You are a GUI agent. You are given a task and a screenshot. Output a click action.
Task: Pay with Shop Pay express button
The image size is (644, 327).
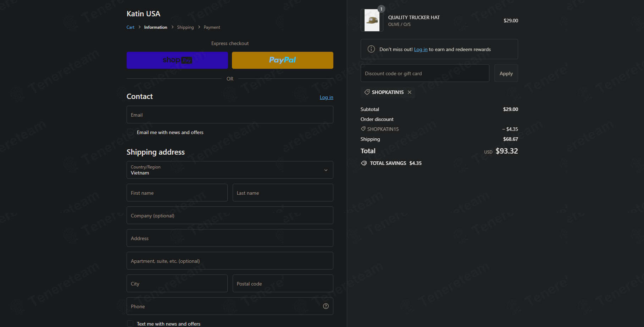point(177,60)
